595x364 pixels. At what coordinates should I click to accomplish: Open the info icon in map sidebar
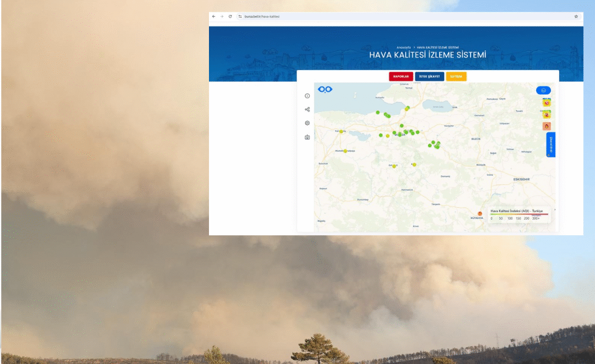click(308, 96)
